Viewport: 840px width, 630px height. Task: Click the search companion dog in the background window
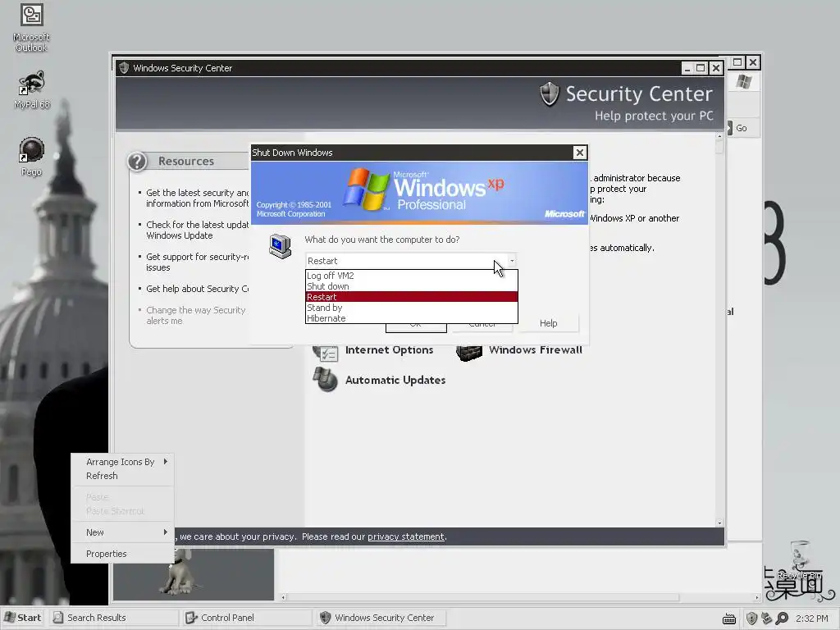[180, 572]
